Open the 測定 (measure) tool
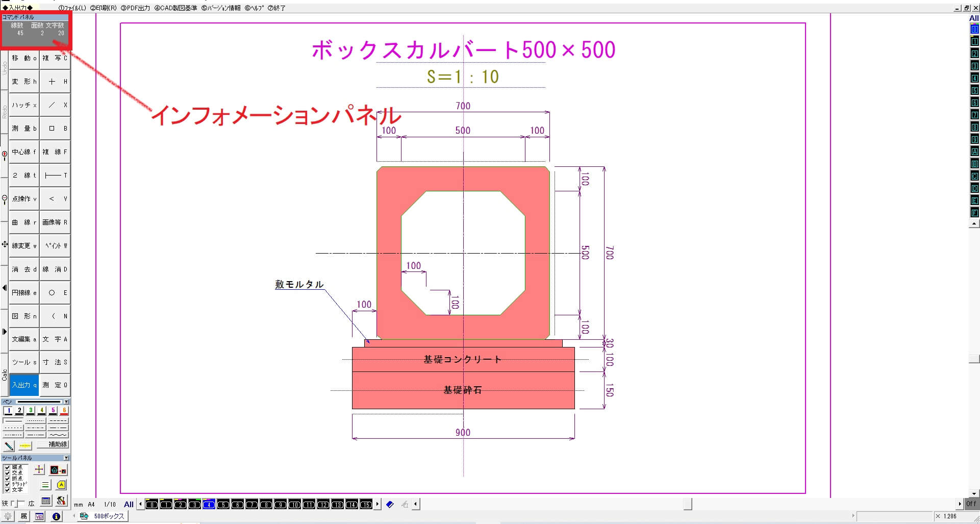Screen dimensions: 980x524 [x=55, y=385]
